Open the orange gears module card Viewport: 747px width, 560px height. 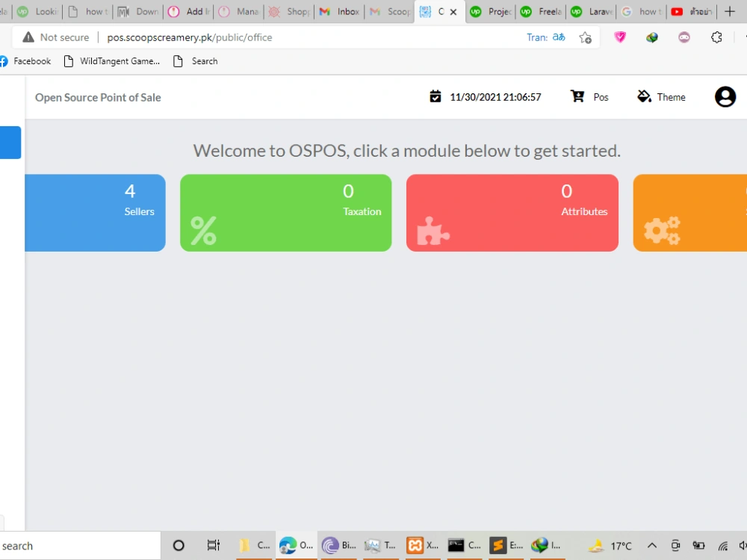tap(689, 212)
